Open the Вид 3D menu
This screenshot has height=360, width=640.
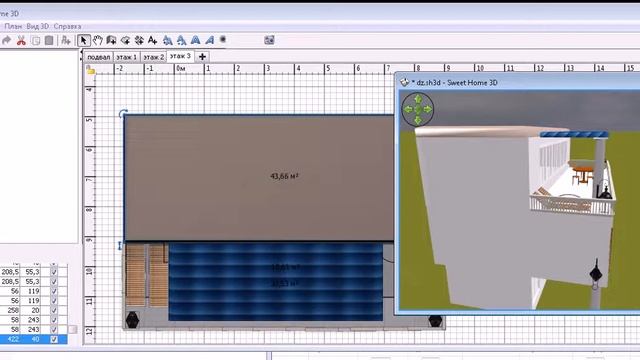click(x=38, y=26)
